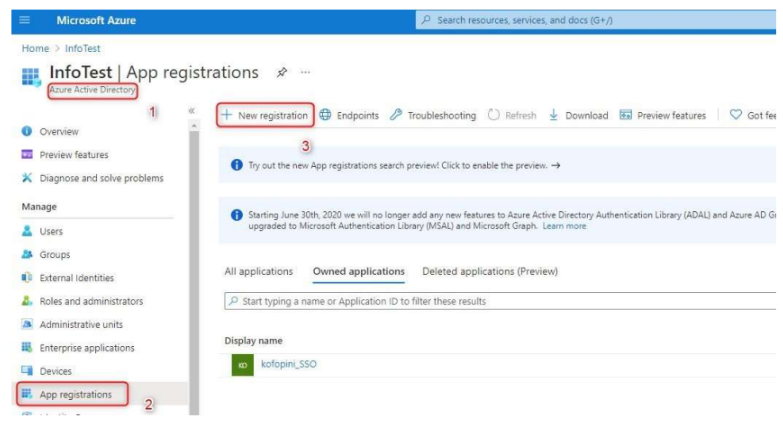Open the InfoTest breadcrumb link

point(82,48)
